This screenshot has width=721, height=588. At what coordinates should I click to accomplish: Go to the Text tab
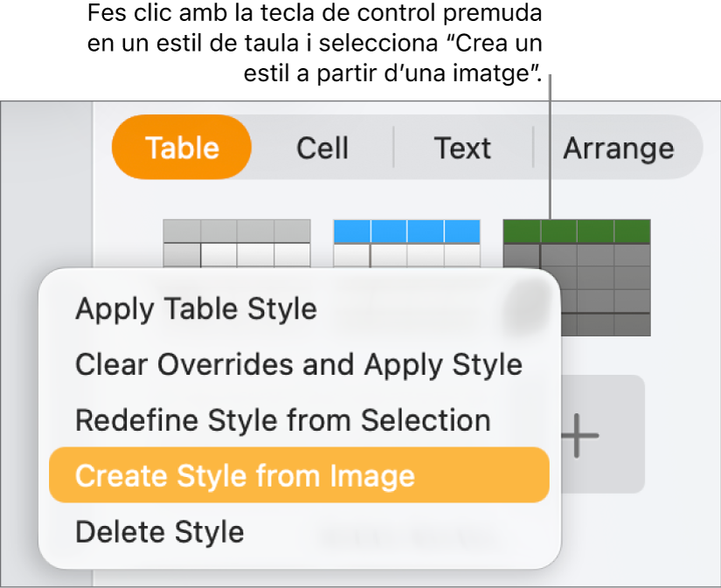point(462,148)
